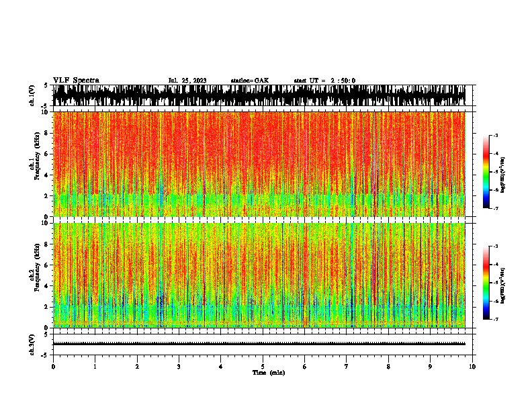The height and width of the screenshot is (411, 532).
Task: Click the "8" kHz tick on ch.1 frequency axis
Action: tap(47, 133)
